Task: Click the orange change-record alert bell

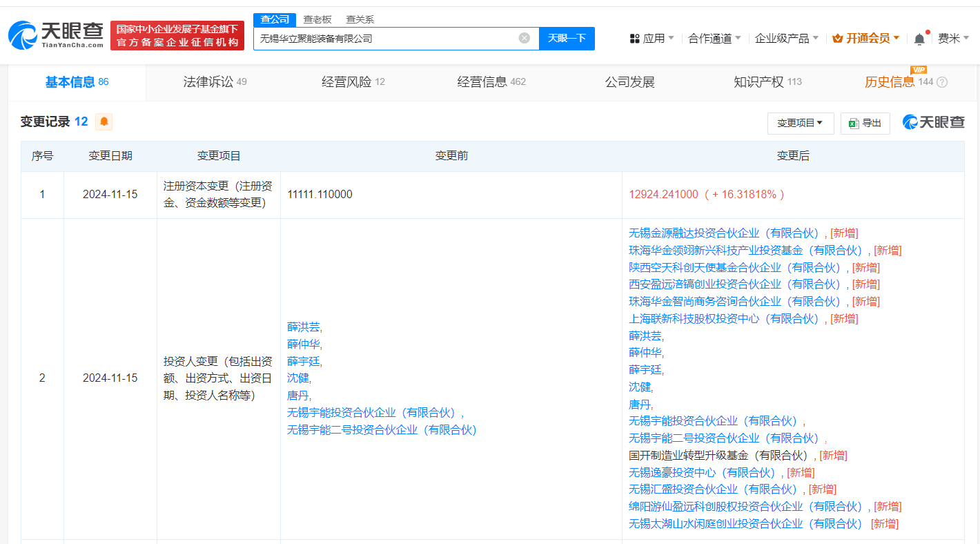Action: [104, 122]
